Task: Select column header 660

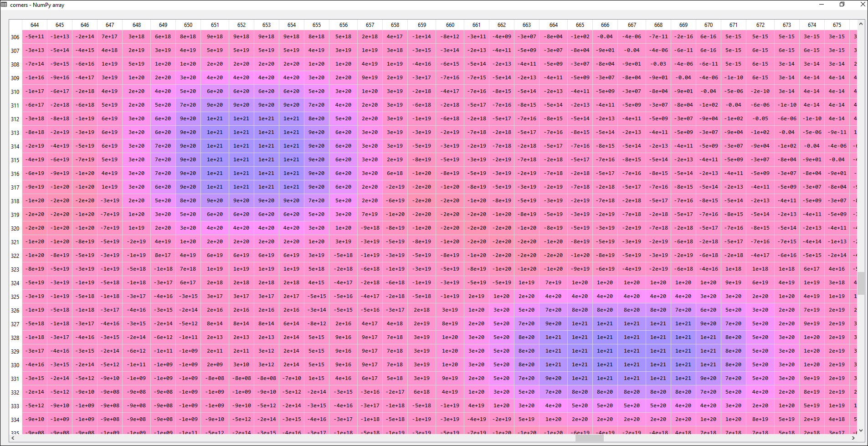Action: (450, 25)
